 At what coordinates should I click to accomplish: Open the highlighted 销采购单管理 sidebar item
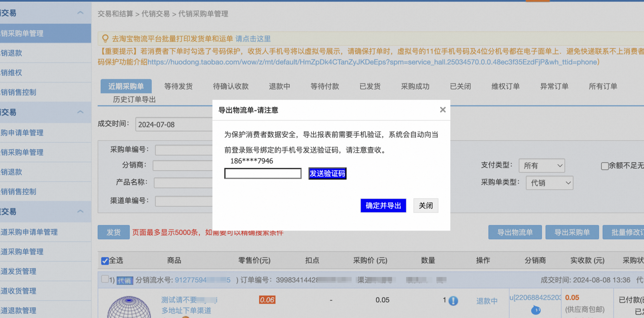(x=45, y=33)
